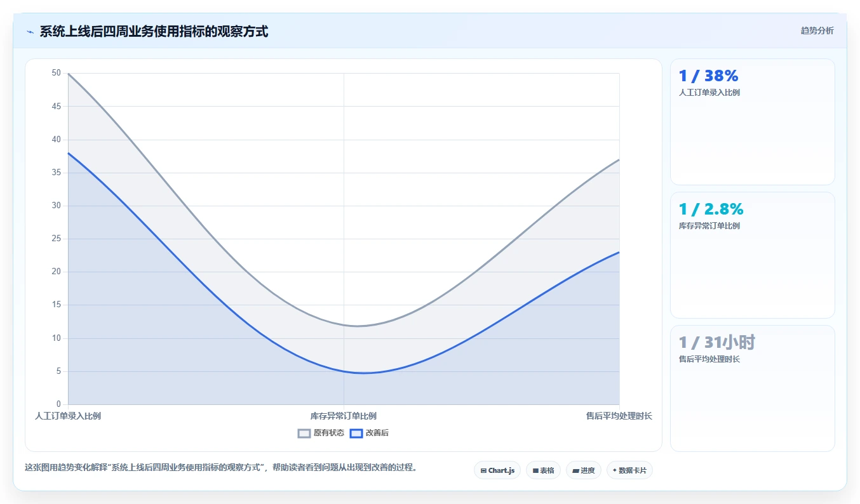Select the 进度 tag chip
860x504 pixels.
[584, 470]
